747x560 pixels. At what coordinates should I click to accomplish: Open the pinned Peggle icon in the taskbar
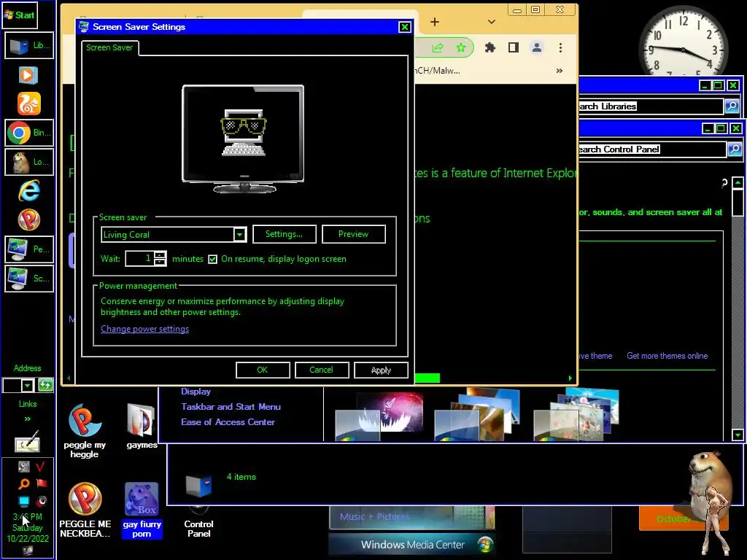pyautogui.click(x=29, y=220)
